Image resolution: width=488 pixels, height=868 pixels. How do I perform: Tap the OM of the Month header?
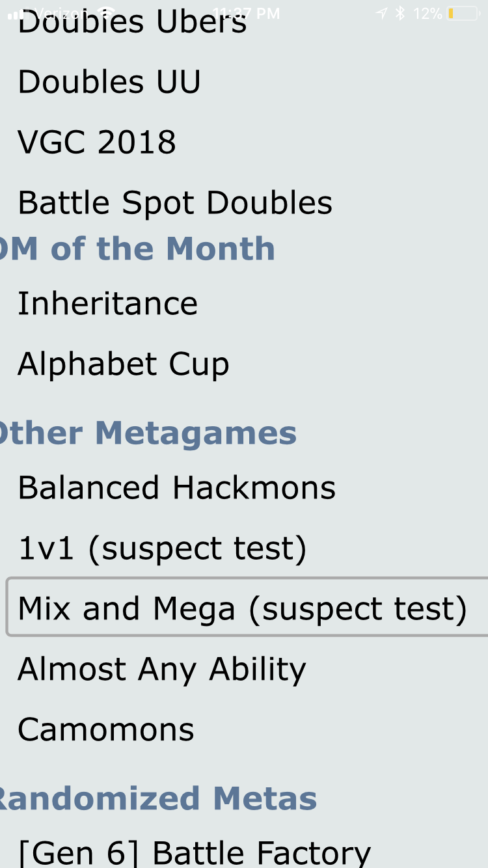(138, 249)
